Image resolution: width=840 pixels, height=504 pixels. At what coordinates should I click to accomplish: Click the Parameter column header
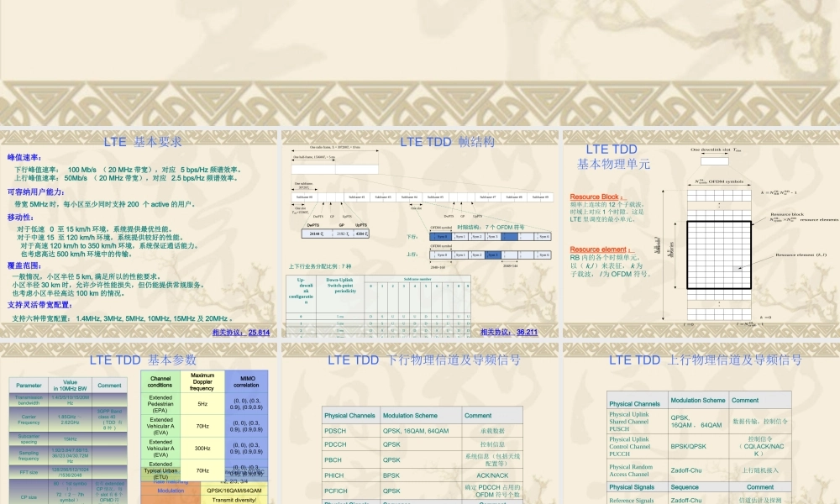coord(29,386)
